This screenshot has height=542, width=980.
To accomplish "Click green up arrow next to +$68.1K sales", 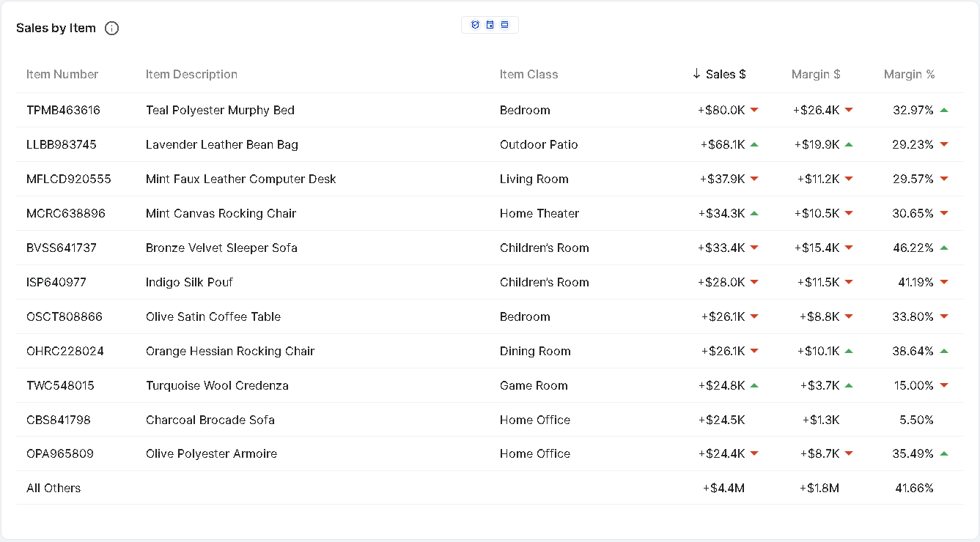I will (x=754, y=144).
